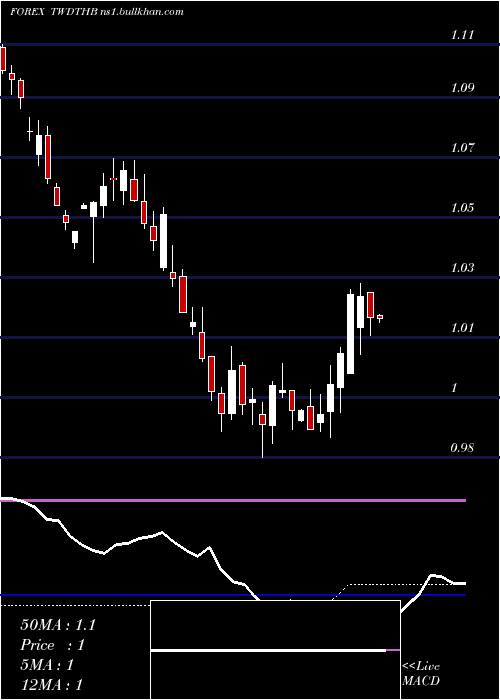Click the FOREX TWDTHB chart title
The image size is (500, 700).
97,12
